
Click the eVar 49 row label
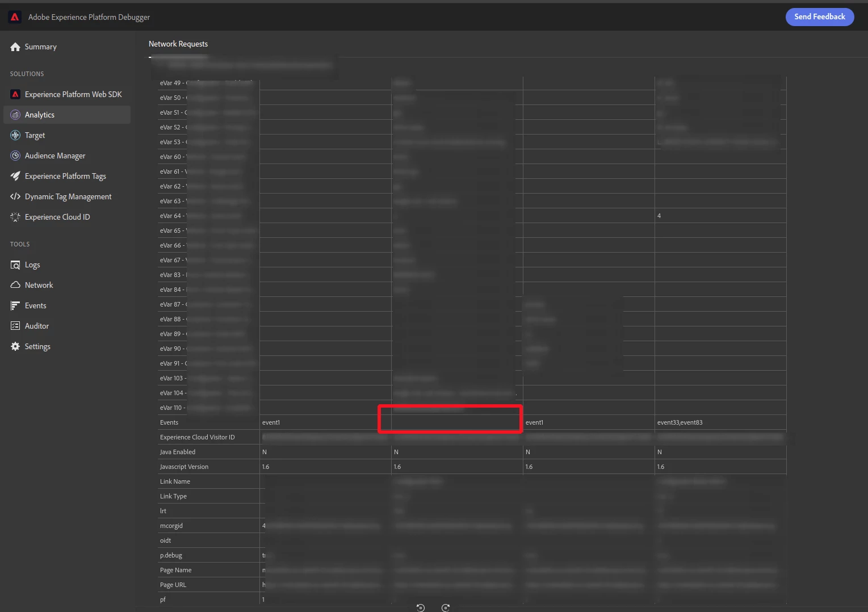tap(173, 83)
